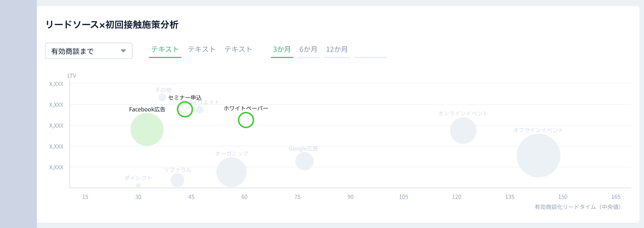Click the オーガニック bubble
This screenshot has height=228, width=644.
232,172
